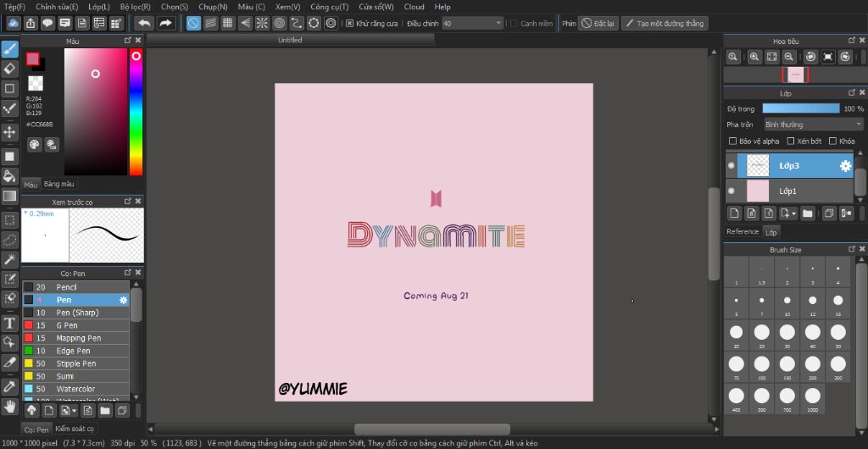Switch to the Kiểm soát cọ tab

click(x=75, y=429)
